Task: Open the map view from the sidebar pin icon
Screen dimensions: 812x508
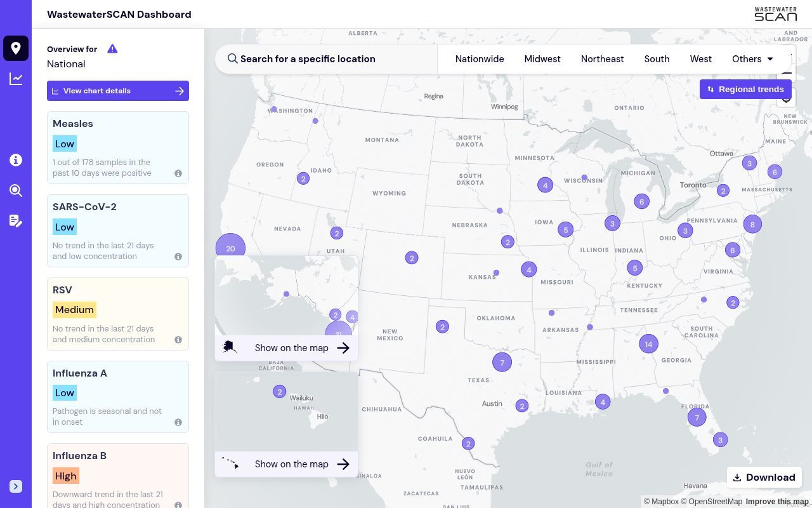Action: click(16, 48)
